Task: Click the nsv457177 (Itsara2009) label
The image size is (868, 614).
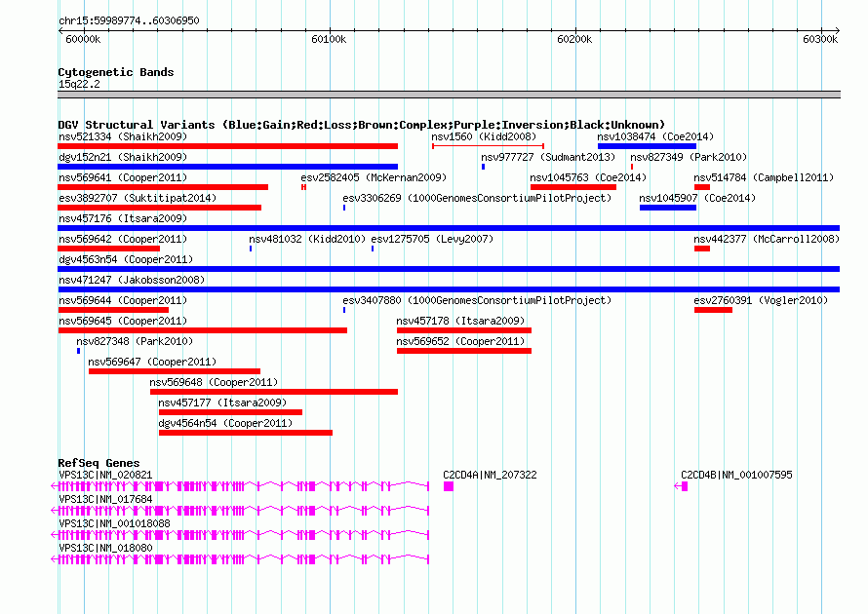Action: [x=222, y=403]
